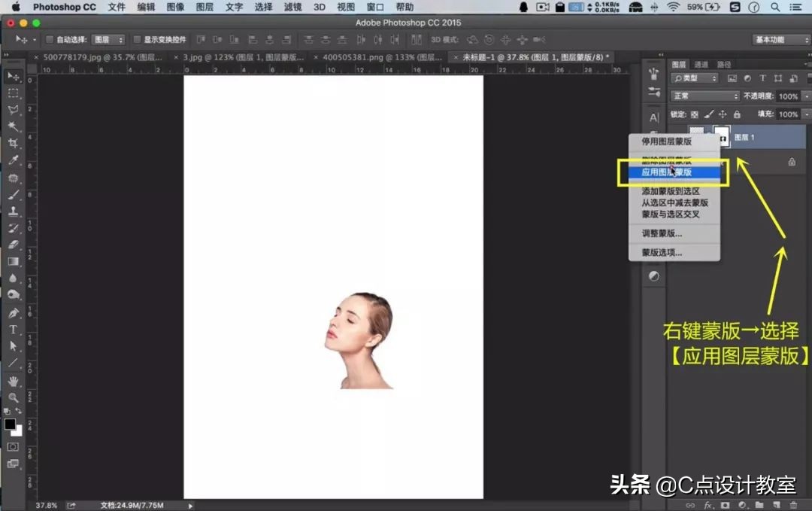812x511 pixels.
Task: Activate the Brush tool
Action: tap(13, 194)
